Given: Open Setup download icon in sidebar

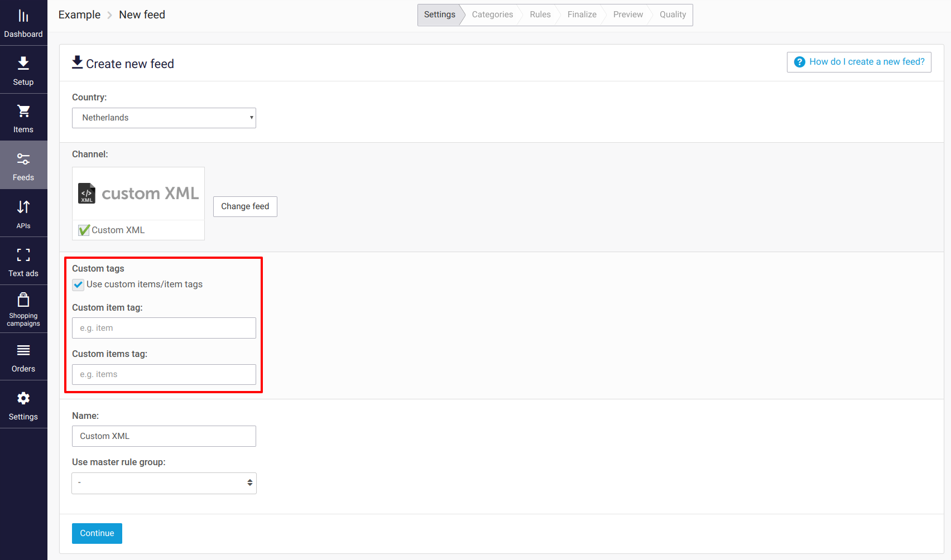Looking at the screenshot, I should click(23, 63).
